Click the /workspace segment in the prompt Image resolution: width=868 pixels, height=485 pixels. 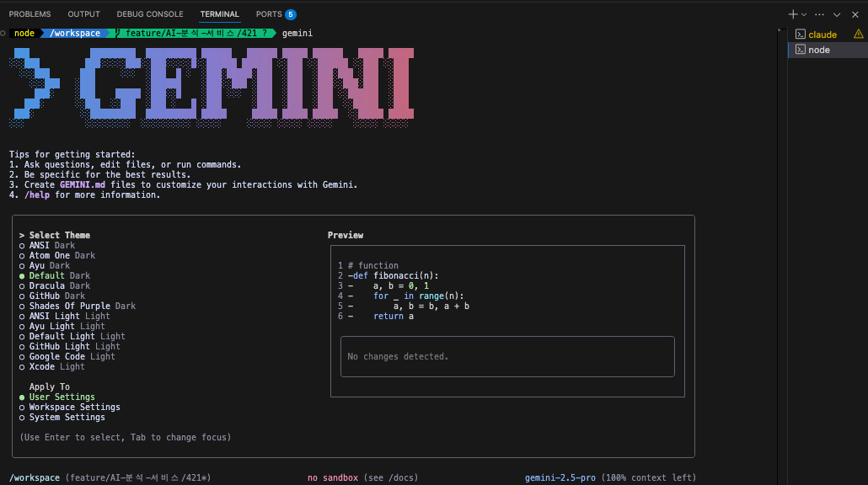[x=75, y=33]
